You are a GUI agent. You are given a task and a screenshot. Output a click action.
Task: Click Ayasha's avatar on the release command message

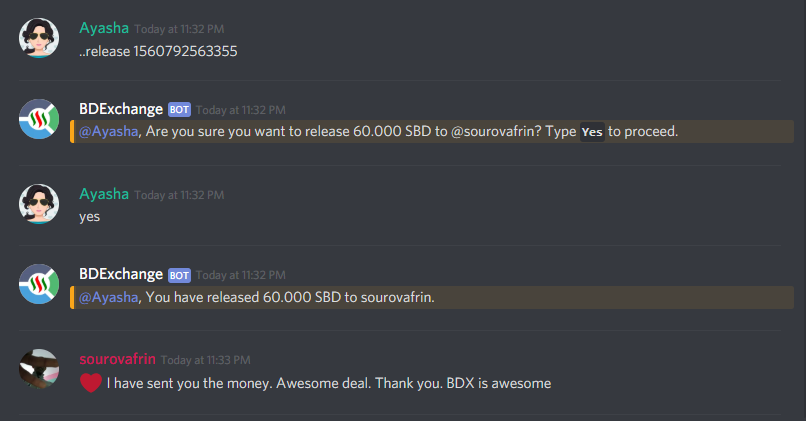39,38
